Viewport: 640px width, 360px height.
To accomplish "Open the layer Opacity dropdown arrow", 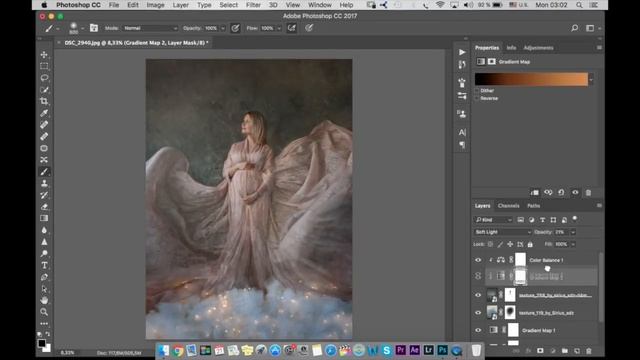I will coord(573,232).
